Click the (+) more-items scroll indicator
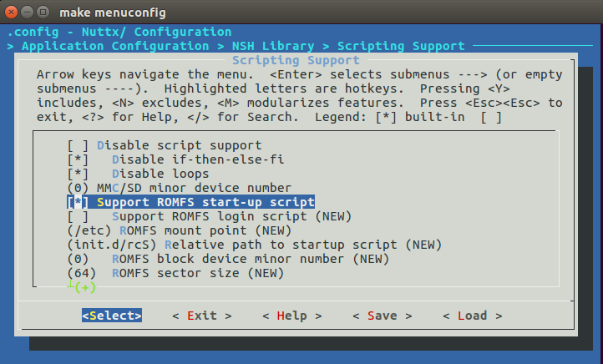Screen dimensions: 603x364 [x=84, y=287]
